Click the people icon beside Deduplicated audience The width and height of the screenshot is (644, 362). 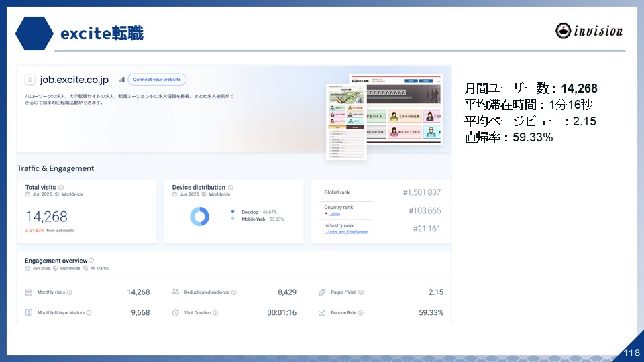(x=175, y=292)
